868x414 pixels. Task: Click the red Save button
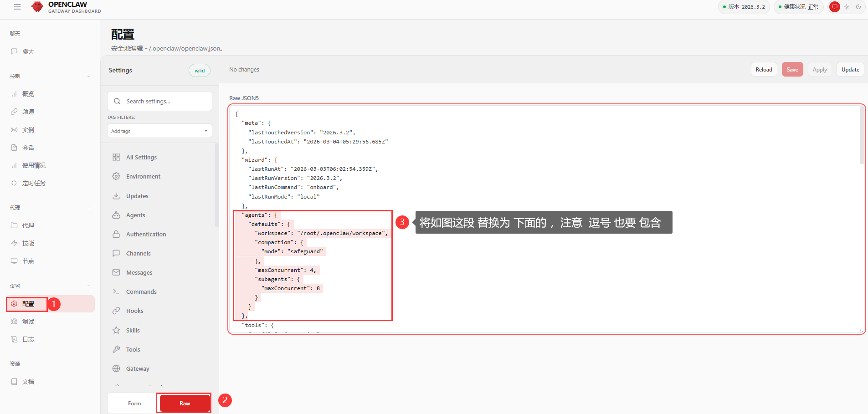tap(792, 70)
